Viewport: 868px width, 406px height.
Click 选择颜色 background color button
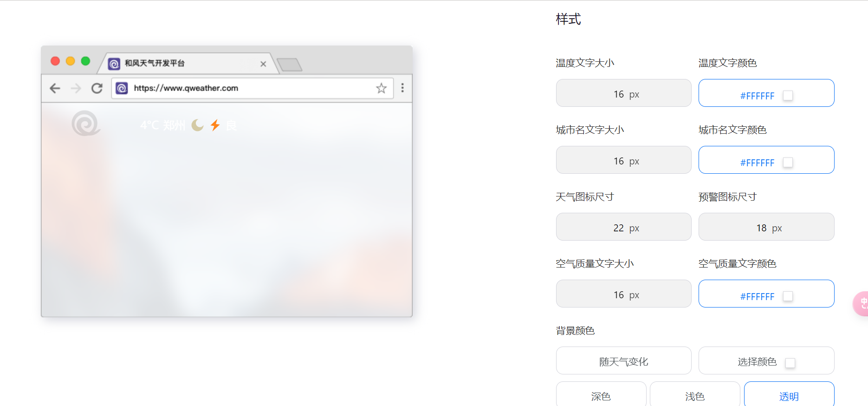[766, 361]
